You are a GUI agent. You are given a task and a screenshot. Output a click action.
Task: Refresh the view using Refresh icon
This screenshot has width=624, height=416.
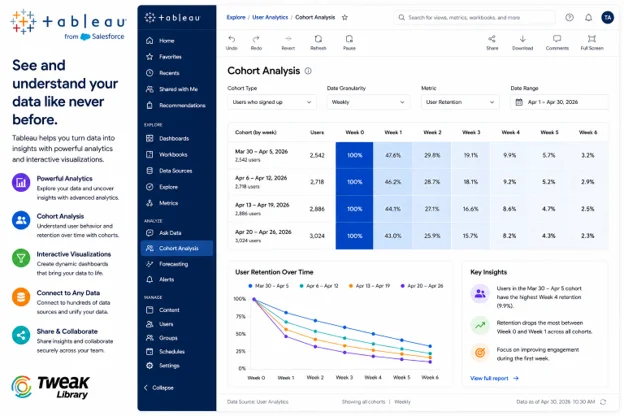pyautogui.click(x=318, y=39)
